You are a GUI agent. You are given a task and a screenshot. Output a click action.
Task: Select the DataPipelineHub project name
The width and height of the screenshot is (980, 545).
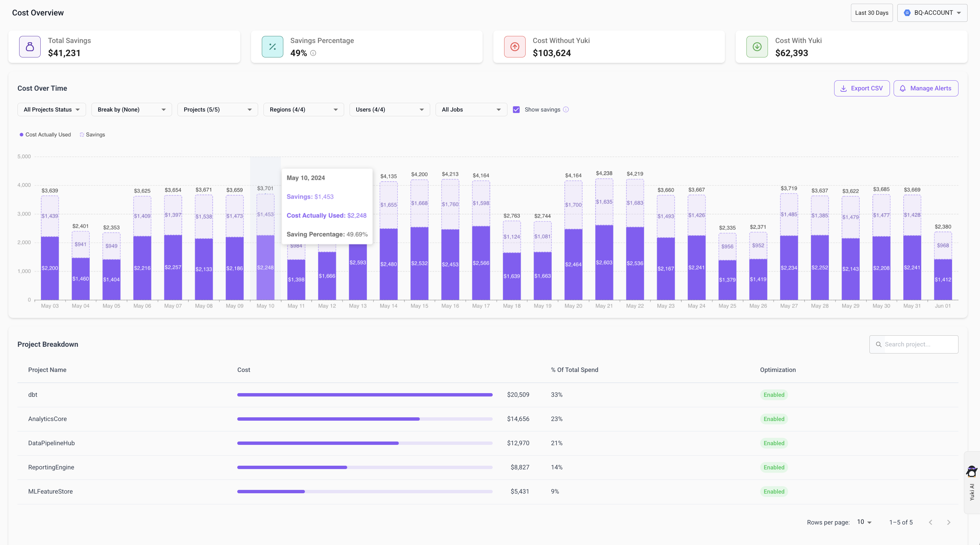pyautogui.click(x=51, y=443)
